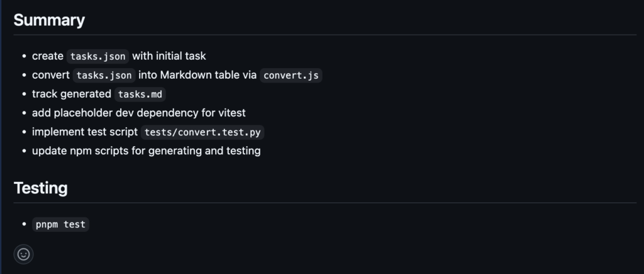Click the convert.js inline code

[x=291, y=76]
